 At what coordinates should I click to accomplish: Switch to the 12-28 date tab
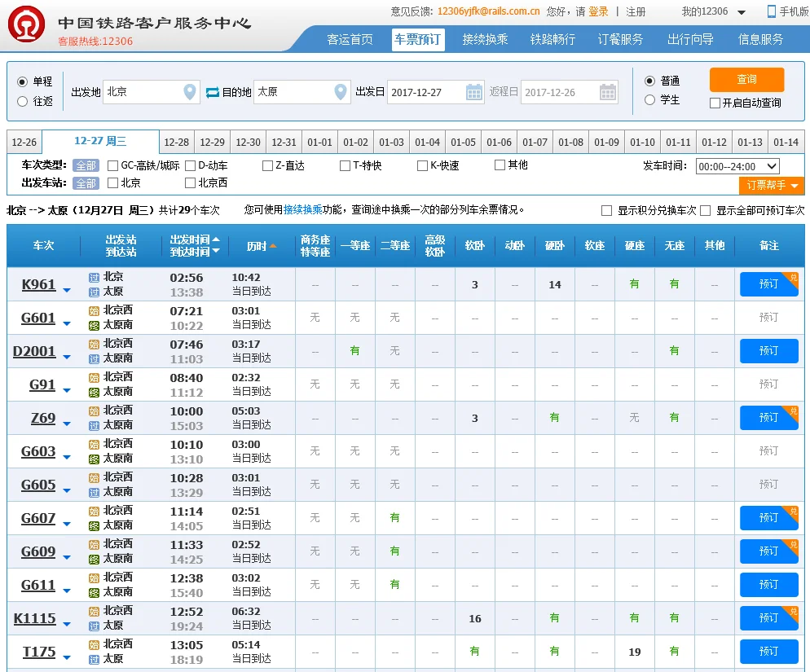click(x=176, y=142)
